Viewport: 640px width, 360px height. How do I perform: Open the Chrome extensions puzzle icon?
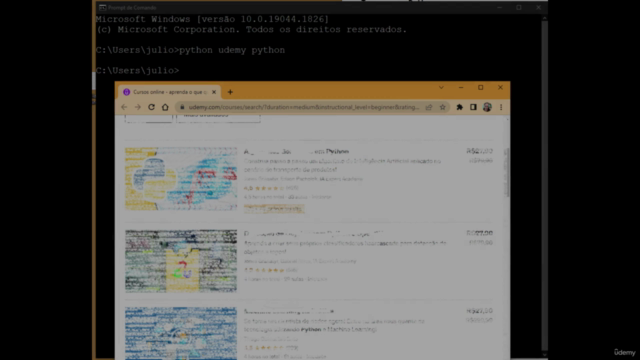460,107
